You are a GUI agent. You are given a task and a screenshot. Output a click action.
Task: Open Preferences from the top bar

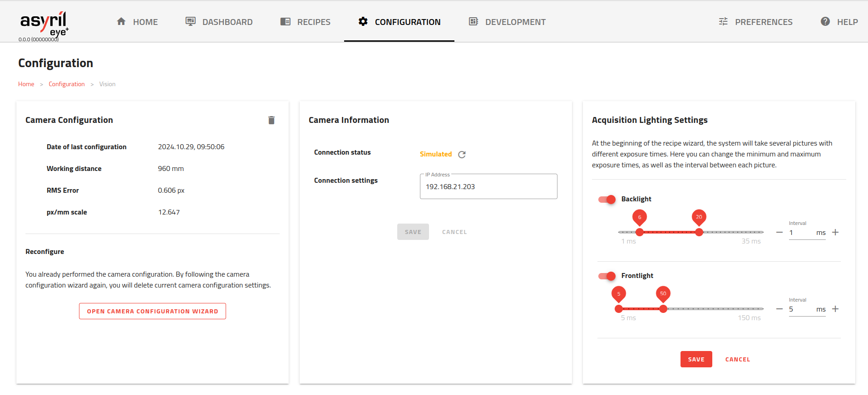[x=755, y=22]
